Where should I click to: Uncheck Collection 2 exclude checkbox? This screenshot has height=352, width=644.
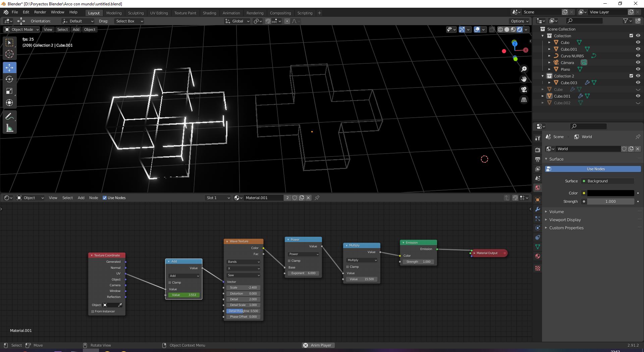(631, 76)
